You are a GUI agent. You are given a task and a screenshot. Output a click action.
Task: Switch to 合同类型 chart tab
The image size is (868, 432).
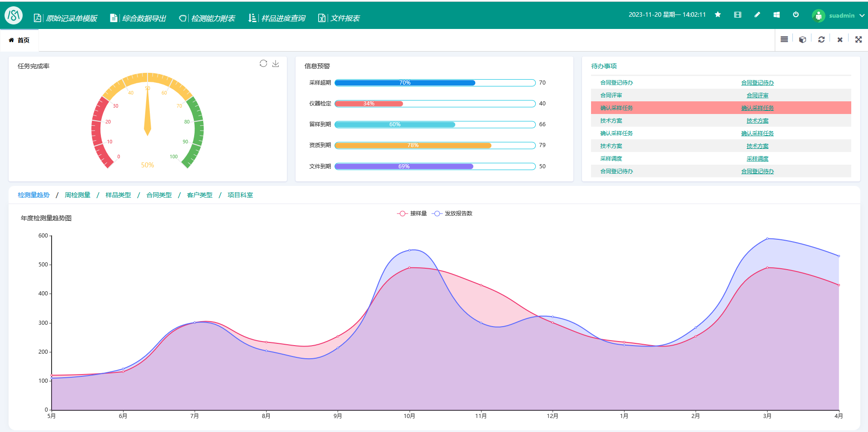[x=159, y=195]
